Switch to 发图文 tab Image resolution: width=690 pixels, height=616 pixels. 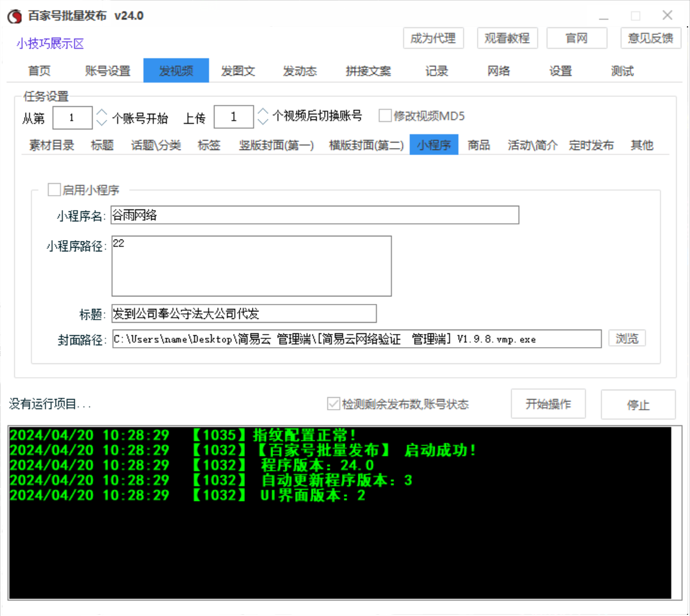pyautogui.click(x=238, y=71)
